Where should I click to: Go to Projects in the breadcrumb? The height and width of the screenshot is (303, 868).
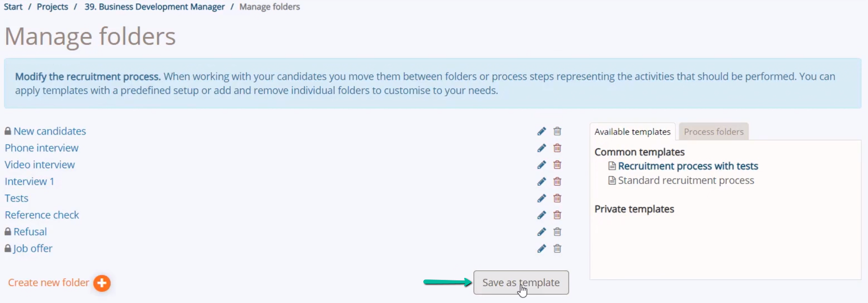52,7
